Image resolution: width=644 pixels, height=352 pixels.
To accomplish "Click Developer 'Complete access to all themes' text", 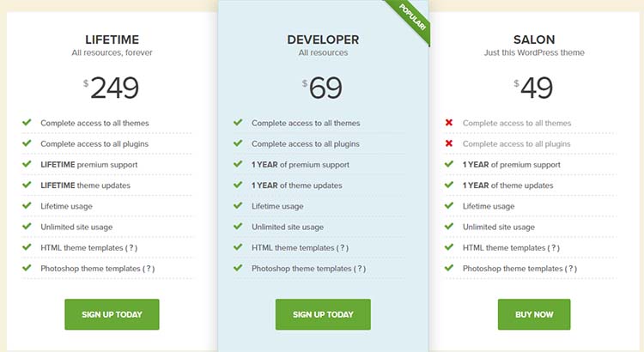I will click(x=306, y=123).
